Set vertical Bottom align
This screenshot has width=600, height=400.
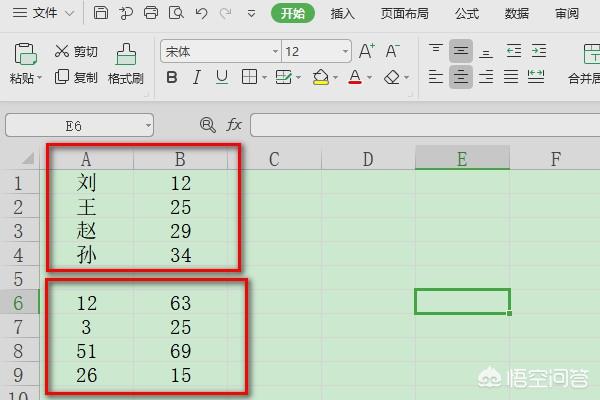486,52
